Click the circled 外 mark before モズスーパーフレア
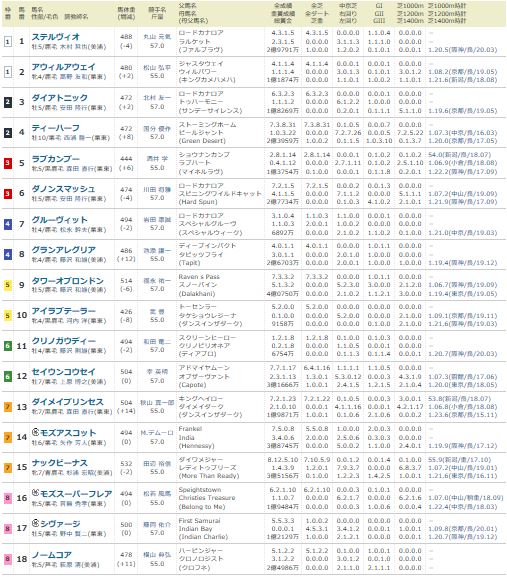This screenshot has width=507, height=577. tap(35, 493)
